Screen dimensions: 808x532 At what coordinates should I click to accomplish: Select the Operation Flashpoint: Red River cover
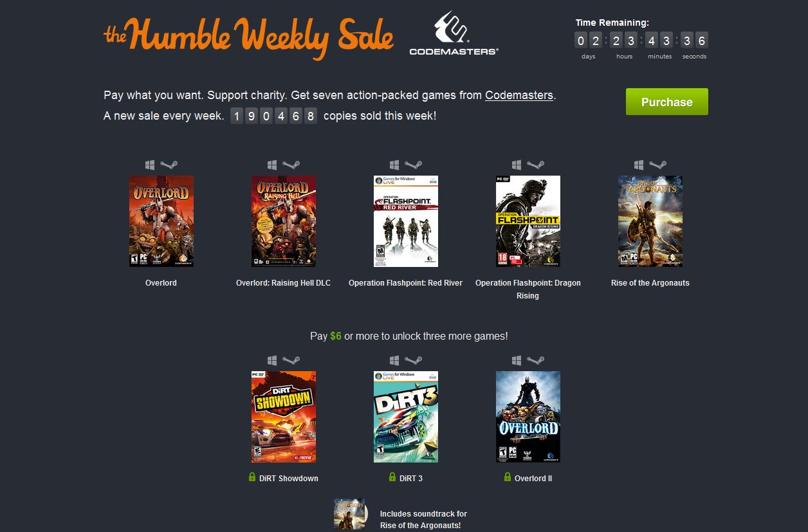pos(406,221)
